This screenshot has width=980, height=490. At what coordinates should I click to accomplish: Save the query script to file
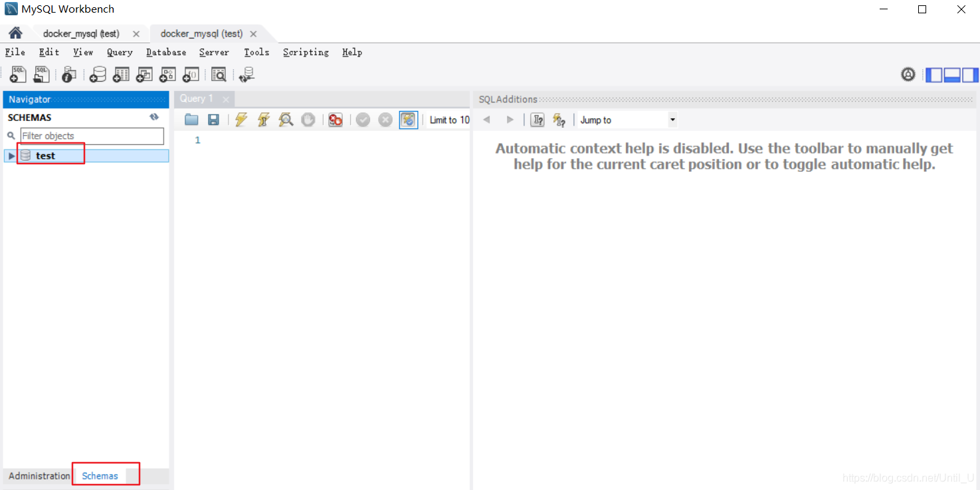(x=213, y=120)
